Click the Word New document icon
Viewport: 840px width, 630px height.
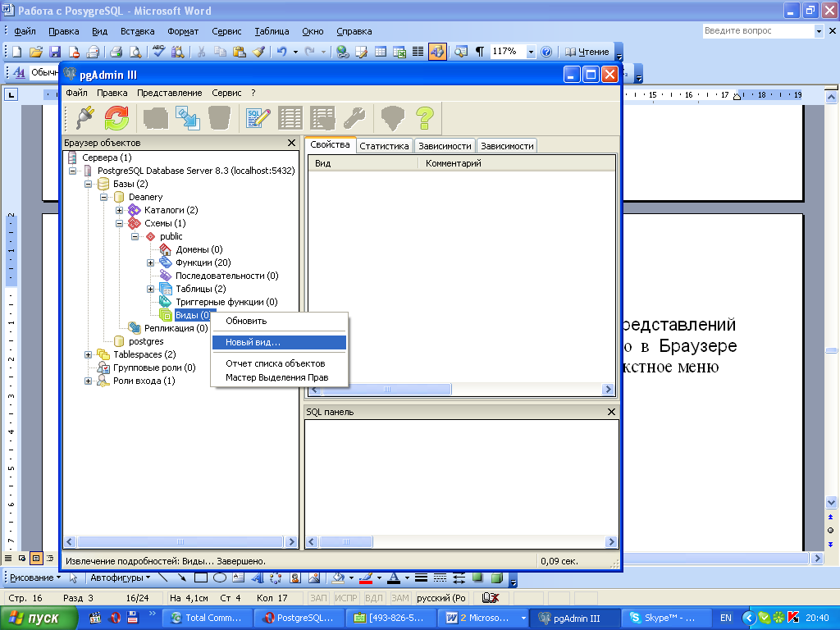coord(17,52)
